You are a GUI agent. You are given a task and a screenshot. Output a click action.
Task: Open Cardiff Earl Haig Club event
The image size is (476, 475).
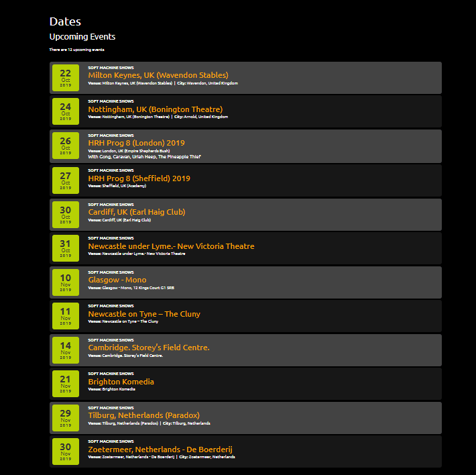(136, 212)
